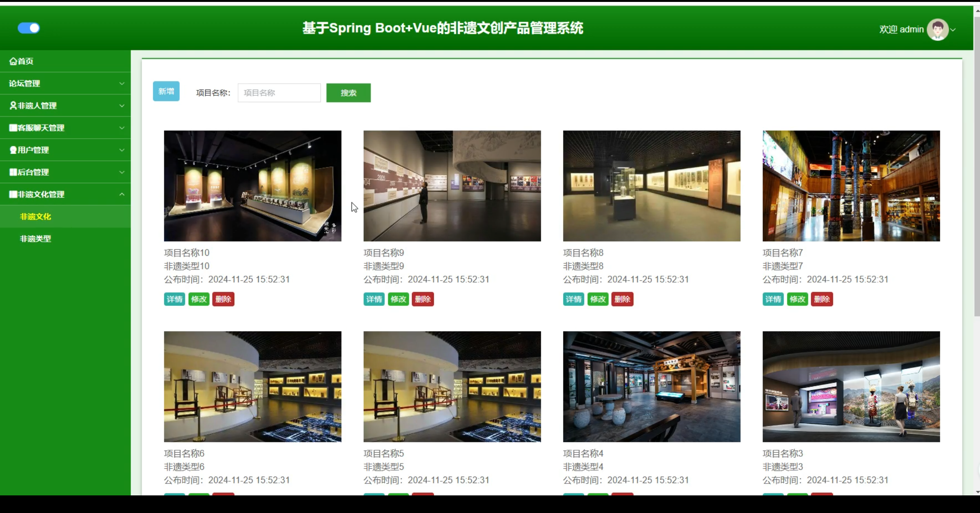
Task: Open the admin user dropdown arrow
Action: pos(953,30)
